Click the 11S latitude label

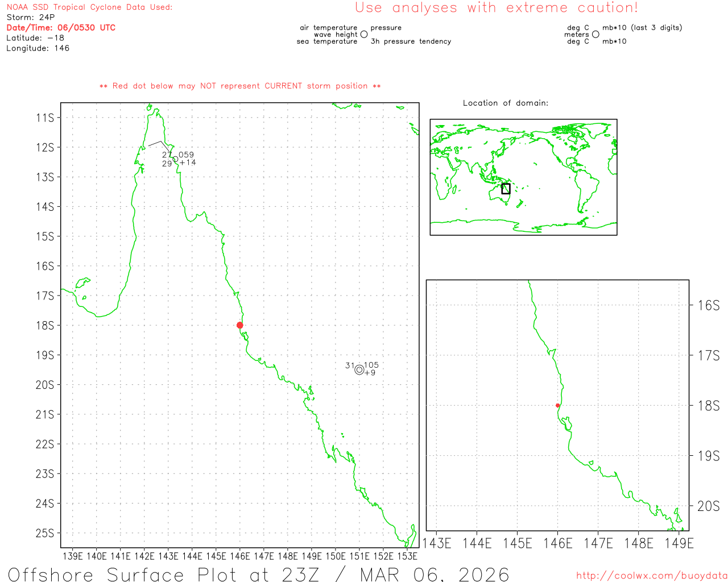point(45,118)
